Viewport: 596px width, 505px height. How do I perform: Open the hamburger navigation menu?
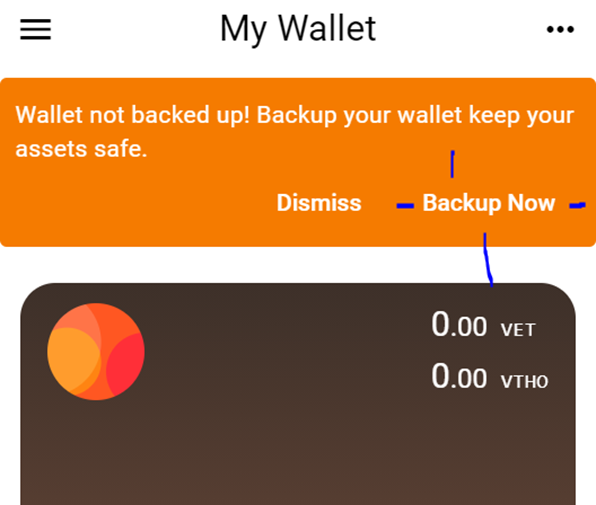35,29
